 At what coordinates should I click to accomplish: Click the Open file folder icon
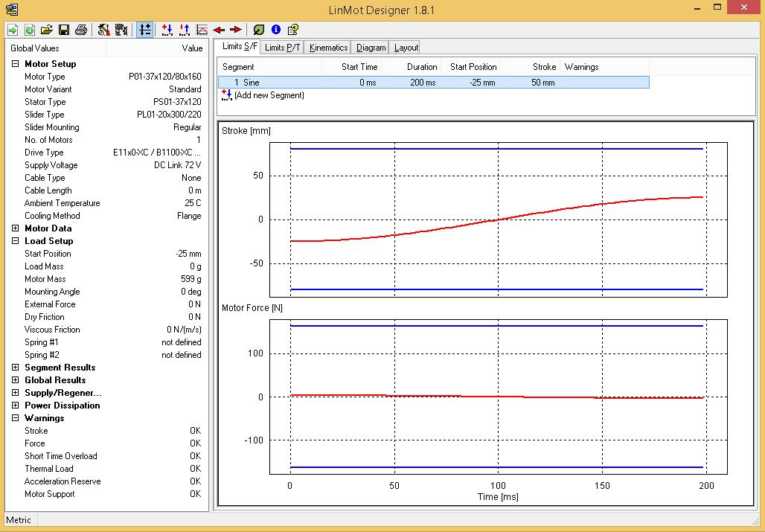(47, 30)
